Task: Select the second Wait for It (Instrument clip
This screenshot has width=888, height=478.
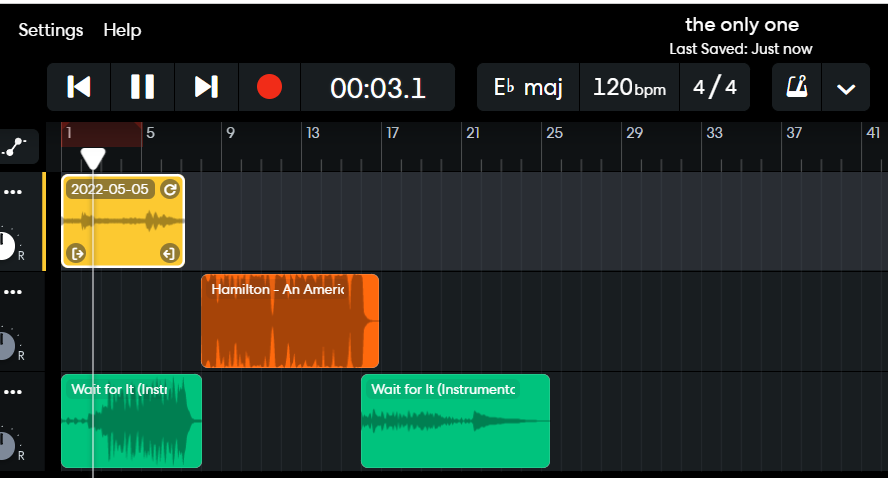Action: (x=455, y=421)
